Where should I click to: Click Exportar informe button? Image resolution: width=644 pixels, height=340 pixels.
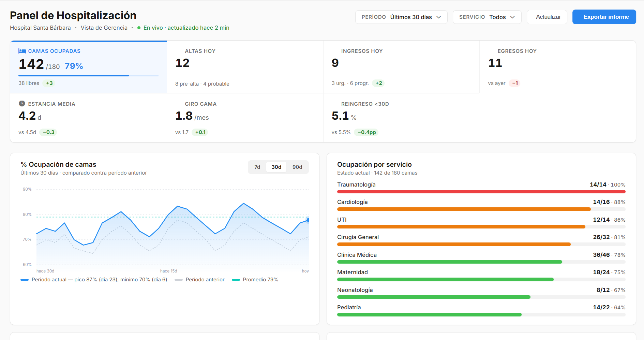pyautogui.click(x=604, y=17)
